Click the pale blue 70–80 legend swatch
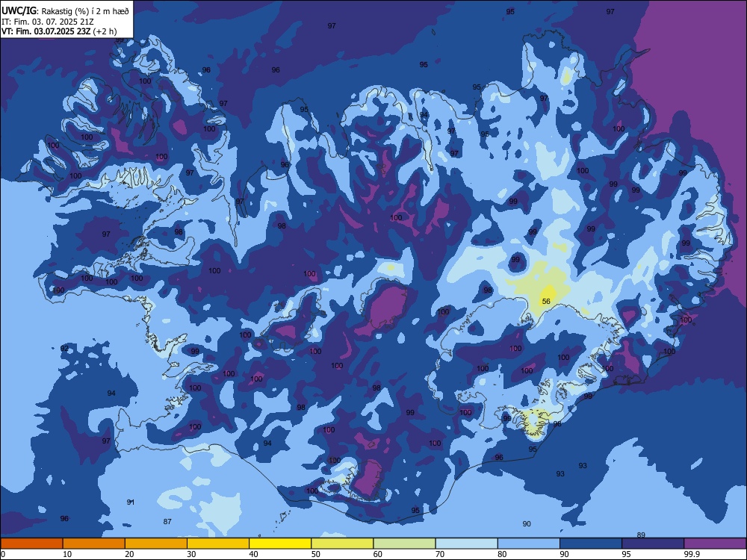The height and width of the screenshot is (560, 747). point(466,544)
